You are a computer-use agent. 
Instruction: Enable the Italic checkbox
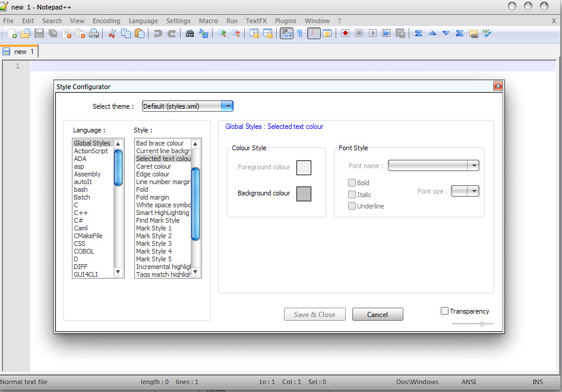352,195
